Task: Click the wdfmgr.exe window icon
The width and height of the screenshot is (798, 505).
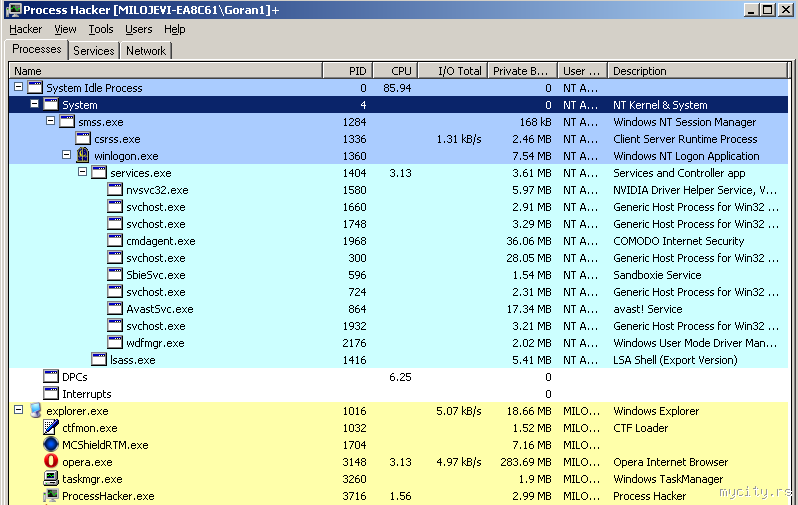Action: [x=115, y=343]
